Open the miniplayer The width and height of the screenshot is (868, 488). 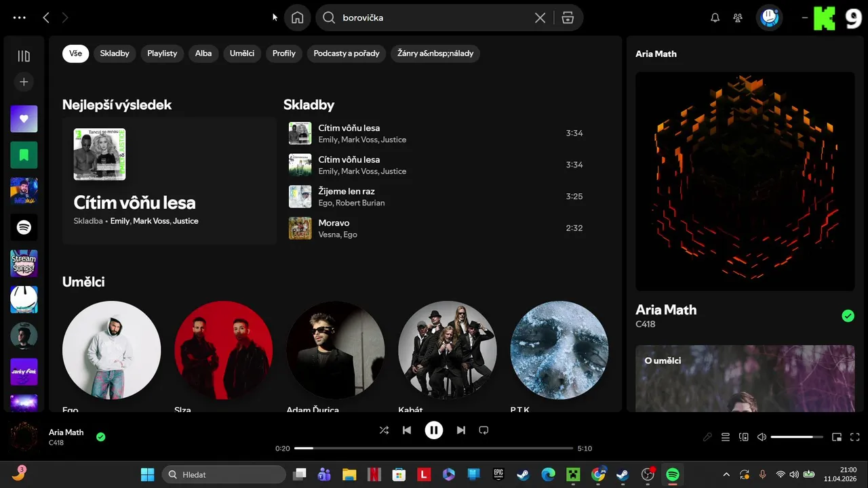coord(837,437)
